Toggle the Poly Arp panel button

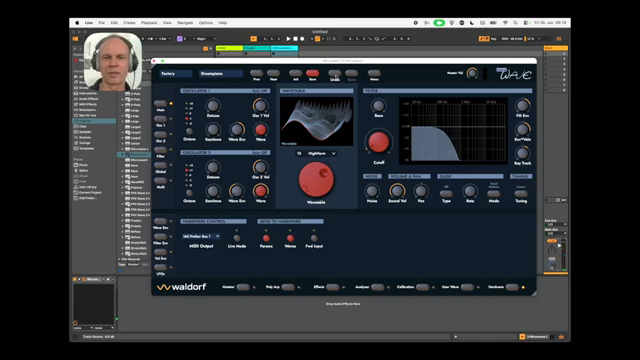(288, 287)
